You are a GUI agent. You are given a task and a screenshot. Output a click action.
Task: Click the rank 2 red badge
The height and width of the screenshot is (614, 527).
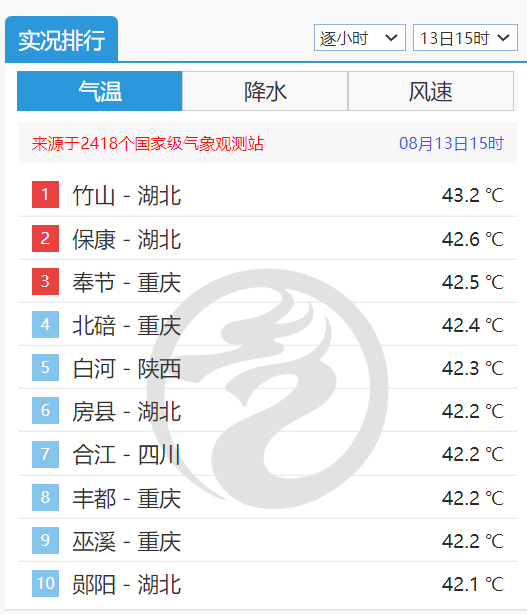[45, 238]
